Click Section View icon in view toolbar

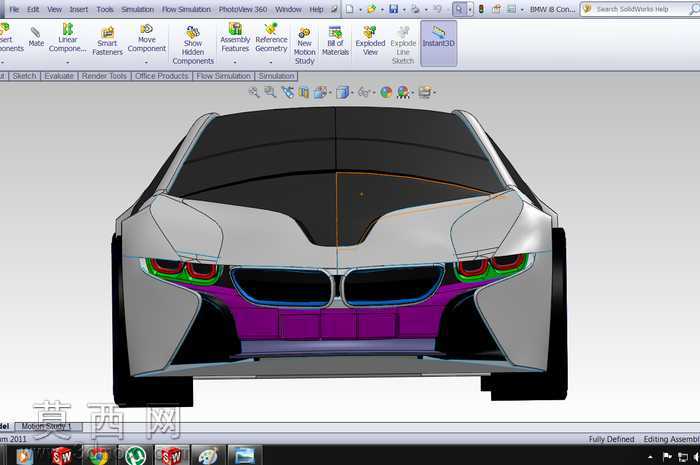[304, 92]
